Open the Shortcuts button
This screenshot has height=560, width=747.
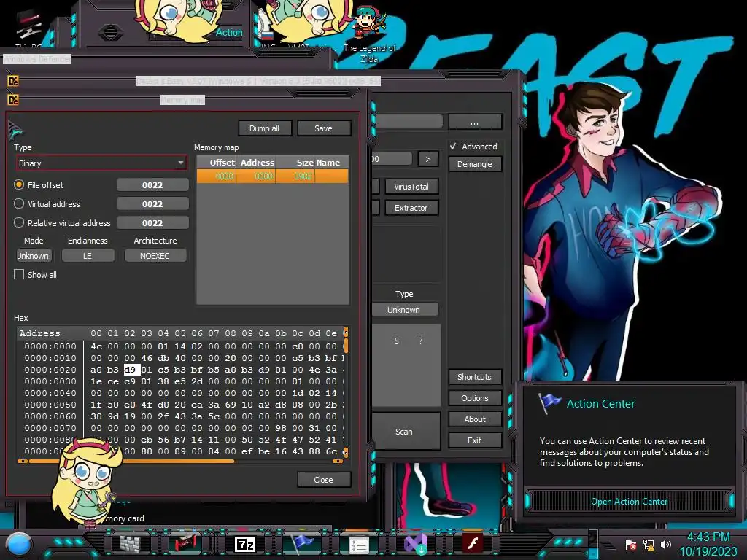(x=474, y=377)
